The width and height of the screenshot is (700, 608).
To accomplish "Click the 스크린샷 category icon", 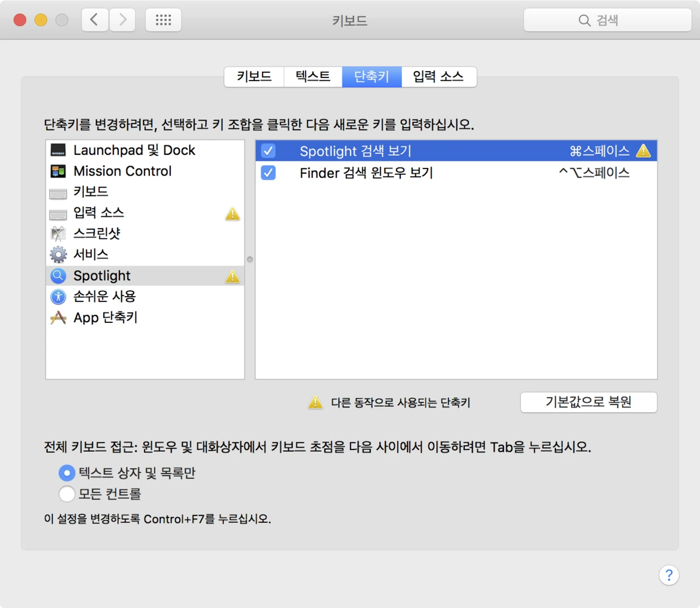I will pos(58,234).
